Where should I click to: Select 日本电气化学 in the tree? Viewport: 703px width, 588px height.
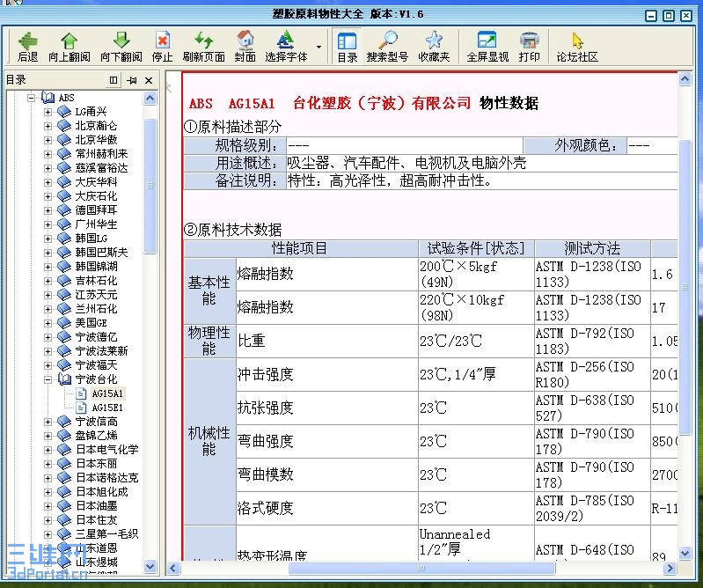106,450
